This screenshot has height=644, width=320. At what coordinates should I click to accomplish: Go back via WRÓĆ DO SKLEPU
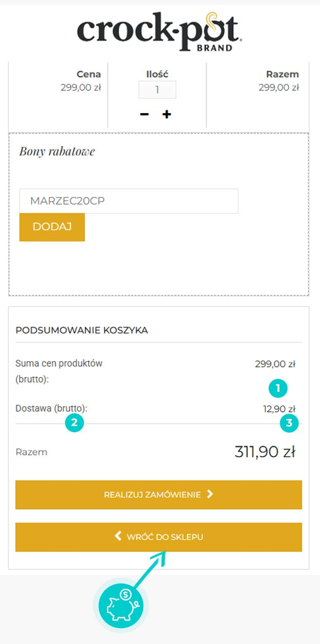point(159,537)
